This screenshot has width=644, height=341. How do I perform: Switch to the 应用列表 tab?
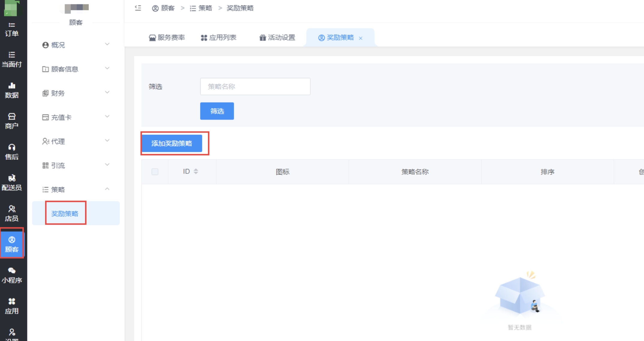219,37
